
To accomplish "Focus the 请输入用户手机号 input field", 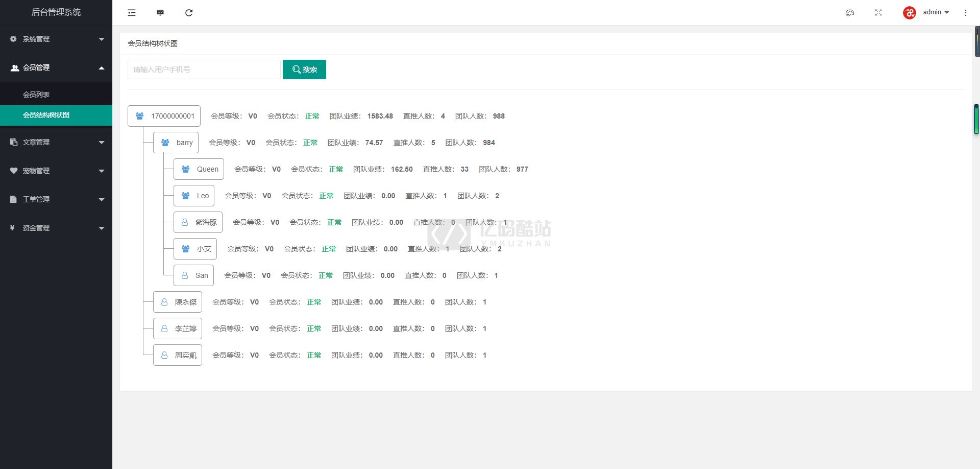I will point(204,69).
